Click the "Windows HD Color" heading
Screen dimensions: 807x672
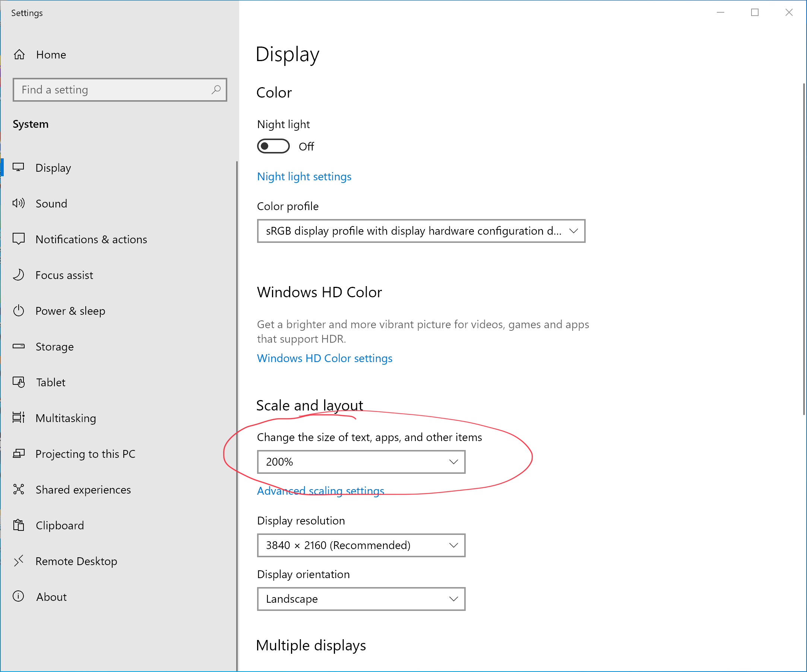(319, 292)
